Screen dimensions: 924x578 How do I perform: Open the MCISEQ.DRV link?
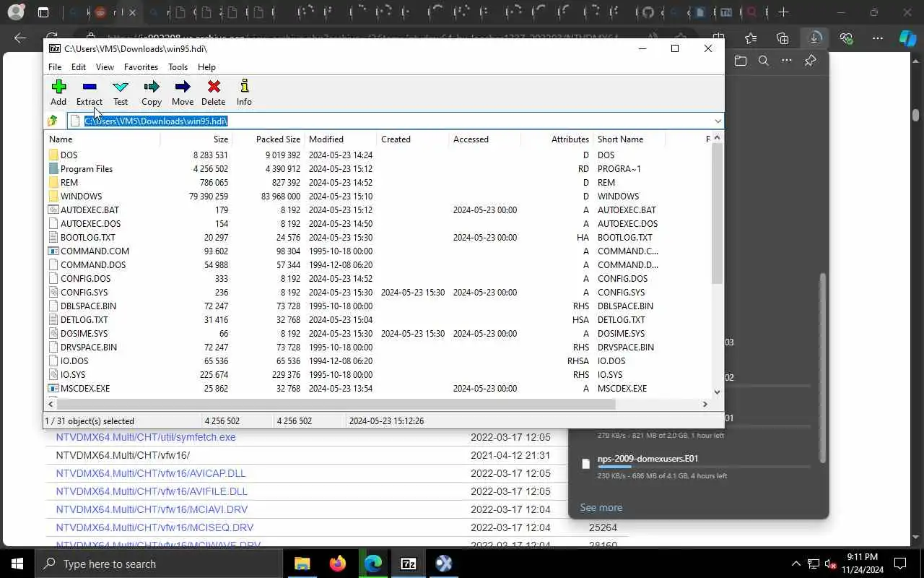coord(154,527)
